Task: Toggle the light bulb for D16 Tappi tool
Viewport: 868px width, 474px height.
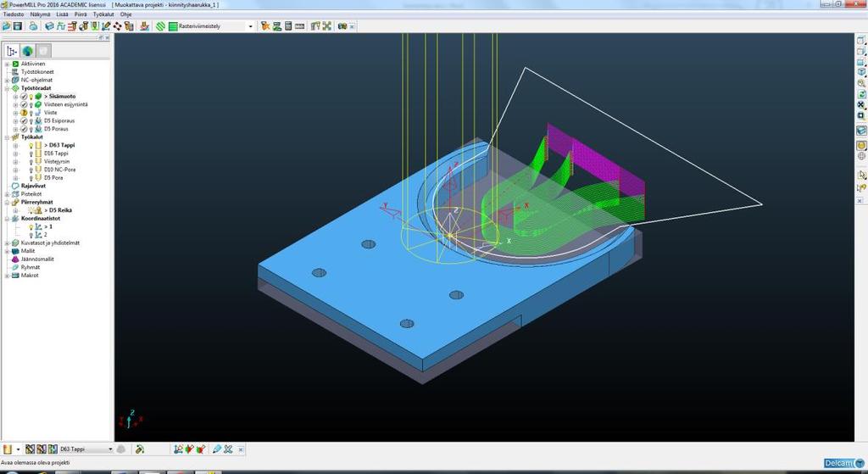Action: point(31,153)
